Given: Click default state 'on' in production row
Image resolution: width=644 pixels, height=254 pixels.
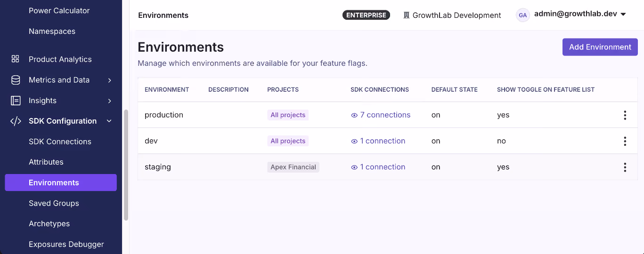Looking at the screenshot, I should (x=436, y=115).
